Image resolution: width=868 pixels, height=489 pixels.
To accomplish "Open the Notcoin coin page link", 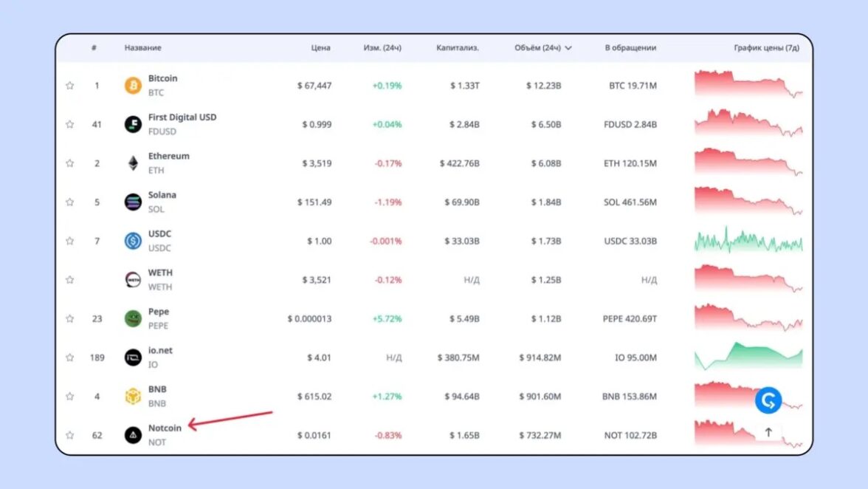I will (x=165, y=428).
